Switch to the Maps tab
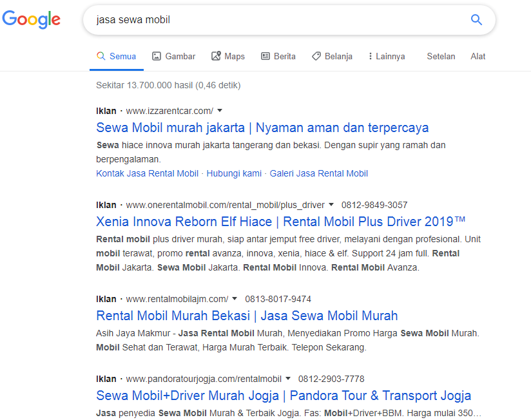Screen dimensions: 531x420 pos(228,56)
